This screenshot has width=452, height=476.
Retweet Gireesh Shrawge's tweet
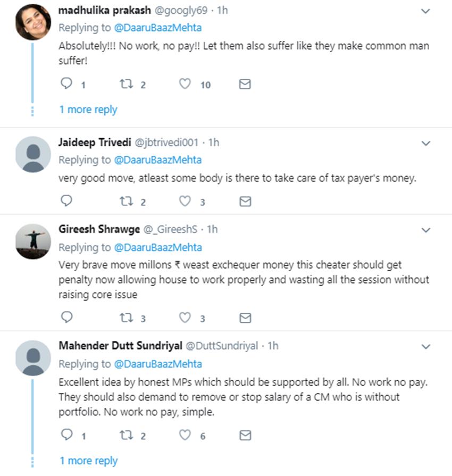coord(127,318)
